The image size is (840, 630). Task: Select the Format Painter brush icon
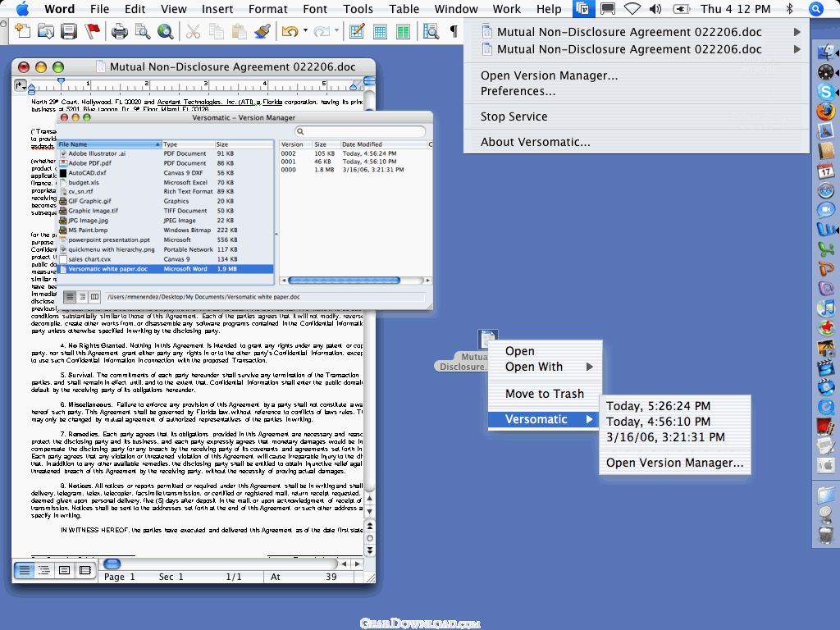click(262, 32)
